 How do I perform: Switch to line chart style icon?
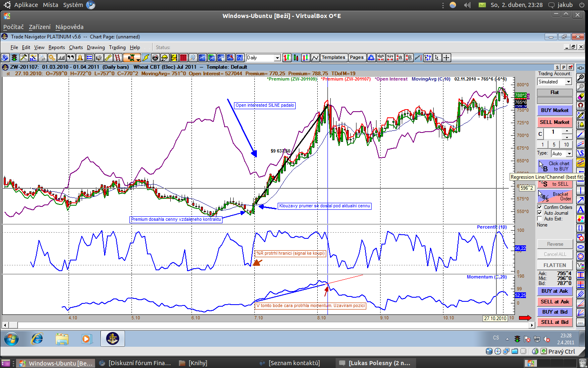click(315, 58)
